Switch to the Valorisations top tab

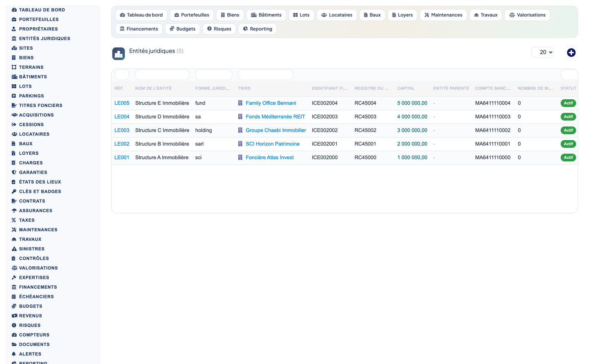pos(527,15)
